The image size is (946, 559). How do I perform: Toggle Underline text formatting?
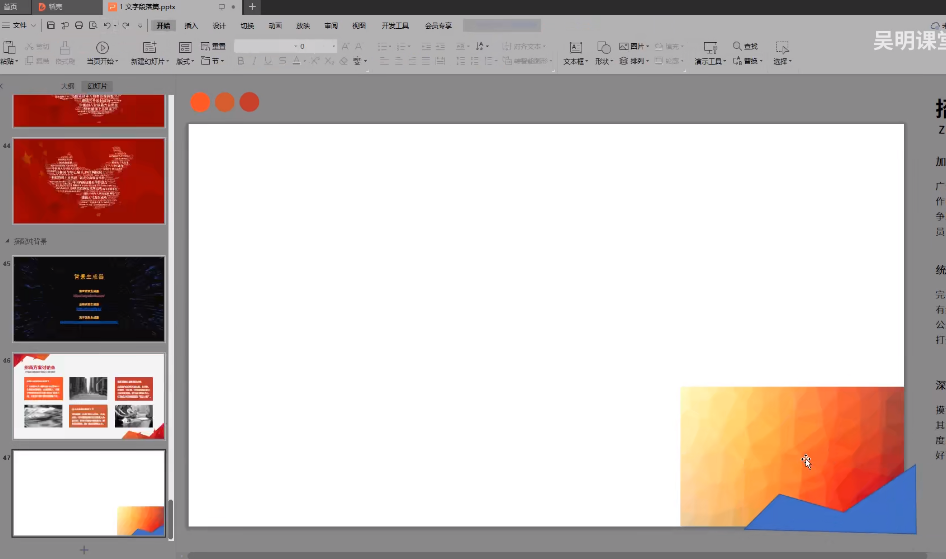point(268,61)
